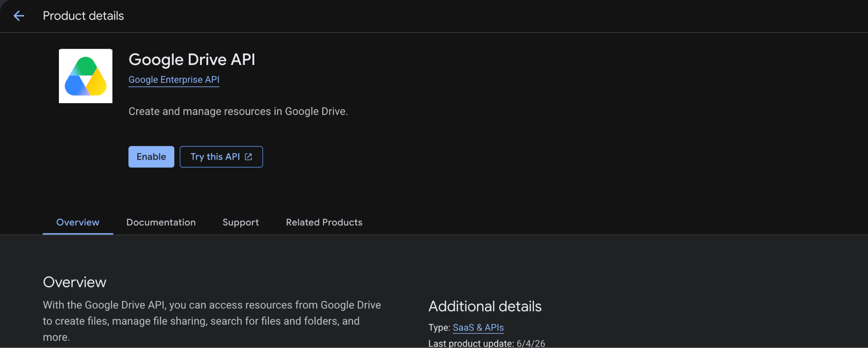
Task: Switch to the Documentation tab
Action: pyautogui.click(x=161, y=222)
